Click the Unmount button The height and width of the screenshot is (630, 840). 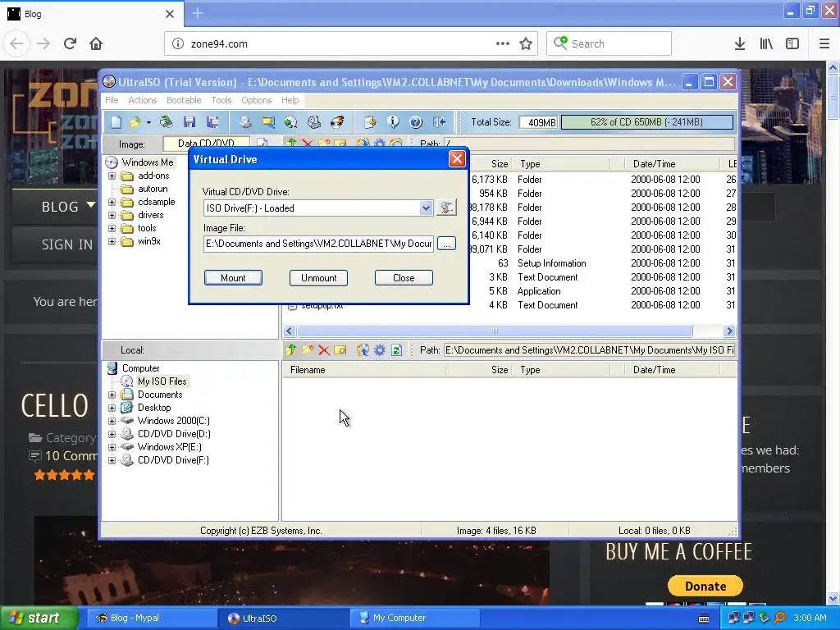tap(319, 277)
